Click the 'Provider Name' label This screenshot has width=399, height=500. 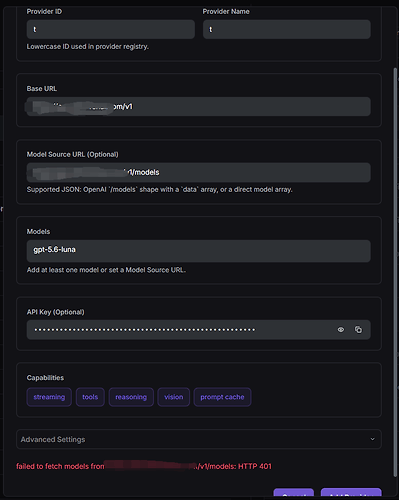pyautogui.click(x=226, y=11)
